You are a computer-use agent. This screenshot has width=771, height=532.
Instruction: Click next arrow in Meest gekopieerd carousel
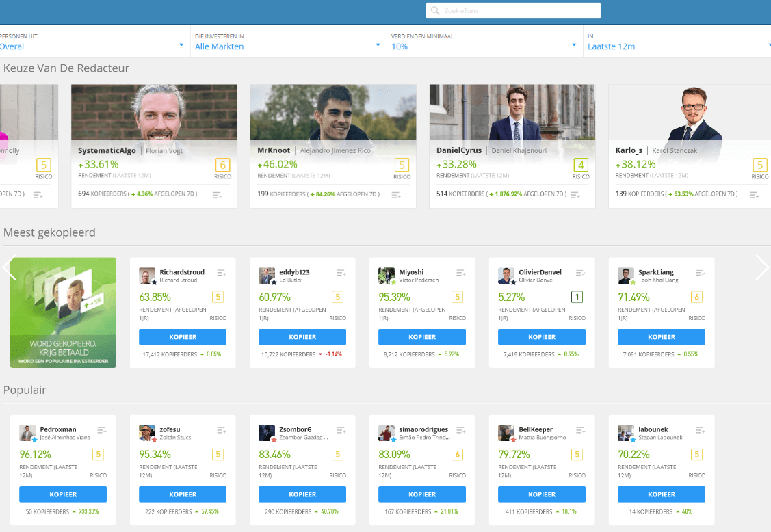coord(761,267)
